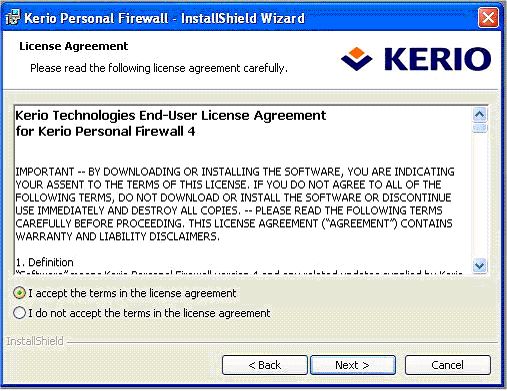Click the installer icon in the title bar

13,17
